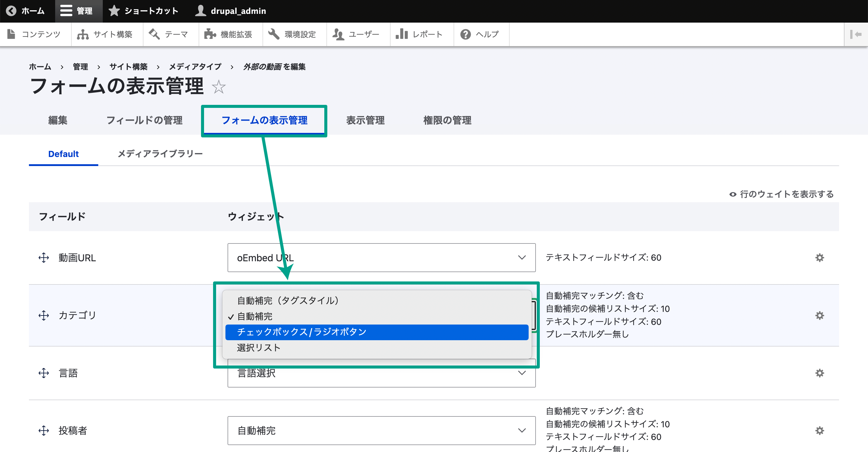
Task: Click the ホーム breadcrumb link
Action: click(40, 67)
